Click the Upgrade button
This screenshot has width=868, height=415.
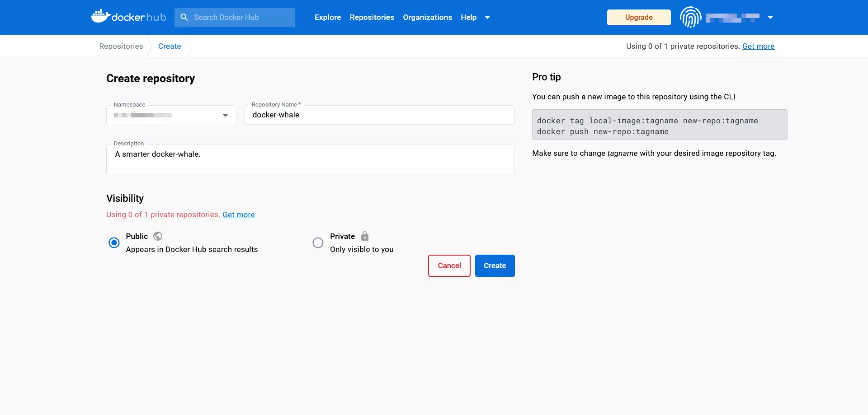pyautogui.click(x=638, y=17)
